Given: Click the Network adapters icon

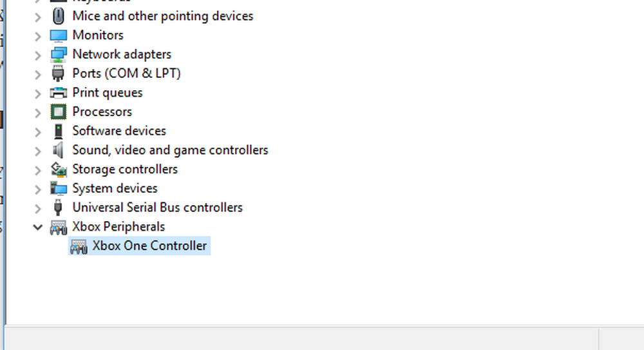Looking at the screenshot, I should 59,55.
